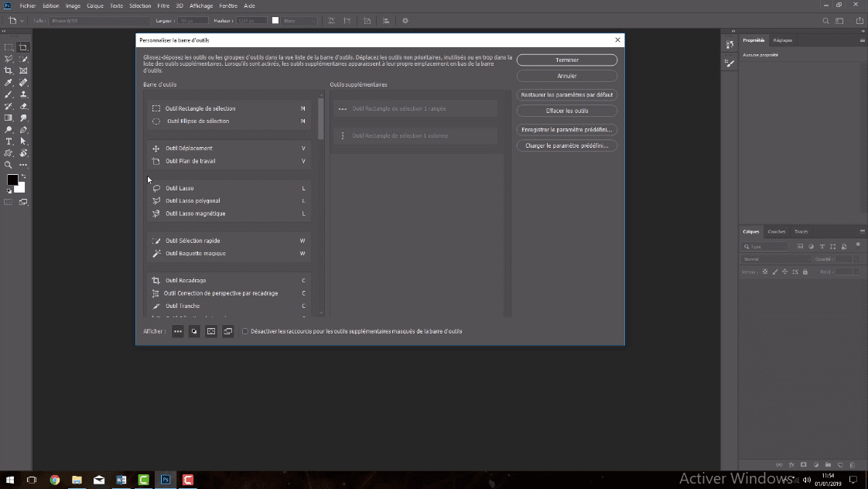The image size is (868, 489).
Task: Open the Affichage menu
Action: coord(201,5)
